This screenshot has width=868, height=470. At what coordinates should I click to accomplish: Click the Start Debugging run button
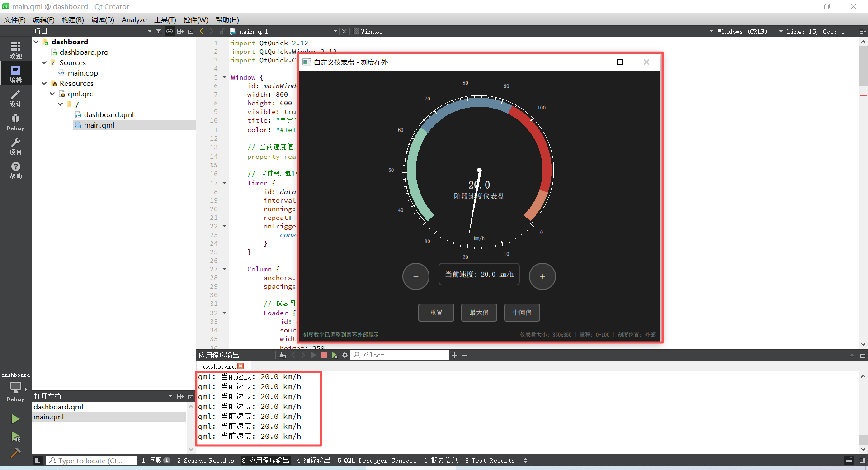click(x=15, y=437)
